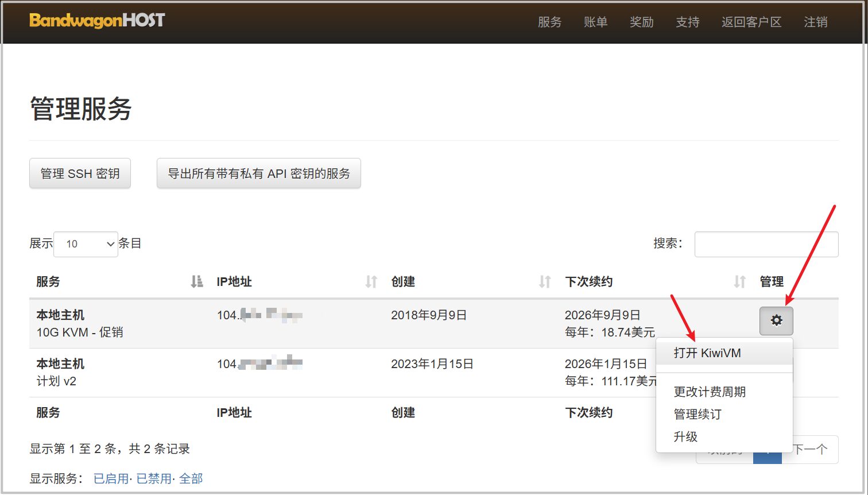Choose 升级 in the dropdown menu
Screen dimensions: 868x495
[685, 436]
